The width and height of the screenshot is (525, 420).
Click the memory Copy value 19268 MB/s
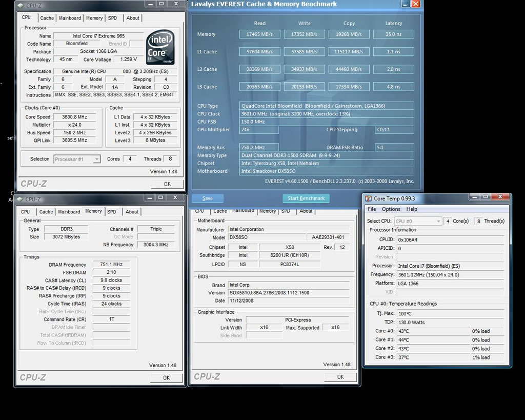click(x=349, y=34)
